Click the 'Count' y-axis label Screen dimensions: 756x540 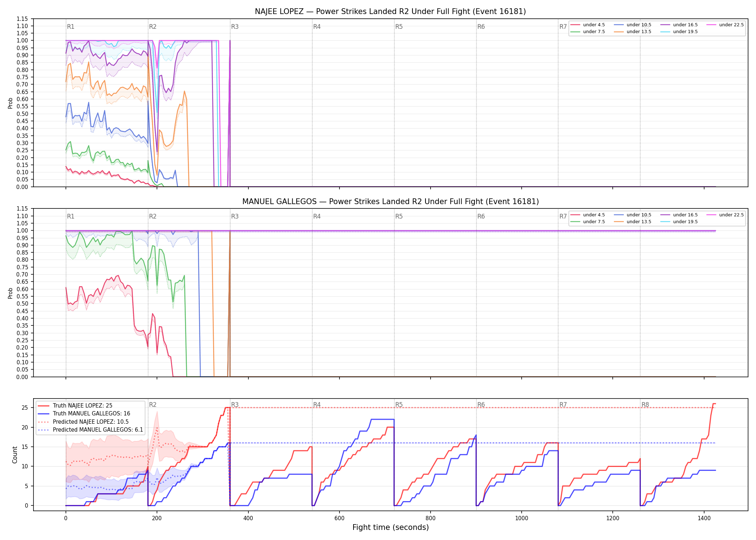(x=15, y=455)
